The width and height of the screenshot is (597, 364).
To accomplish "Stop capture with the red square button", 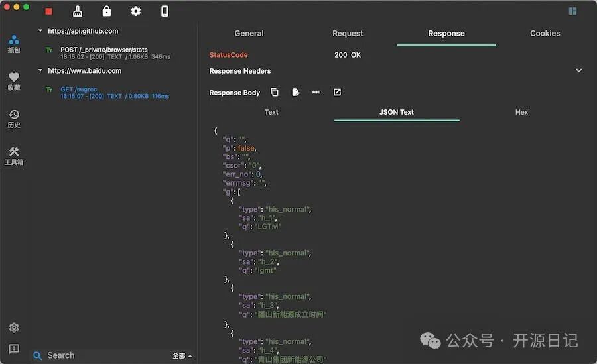I will (x=48, y=11).
